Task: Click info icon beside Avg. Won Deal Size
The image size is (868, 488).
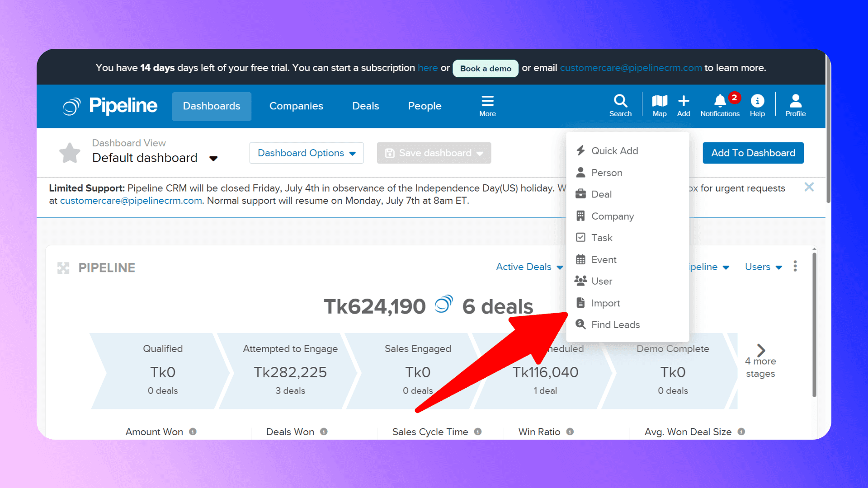Action: click(741, 432)
